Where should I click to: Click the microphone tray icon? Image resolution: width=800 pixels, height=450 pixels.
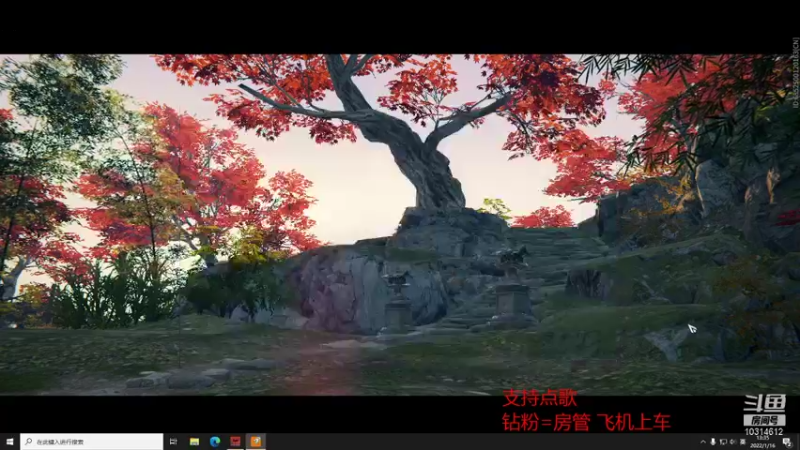[713, 442]
